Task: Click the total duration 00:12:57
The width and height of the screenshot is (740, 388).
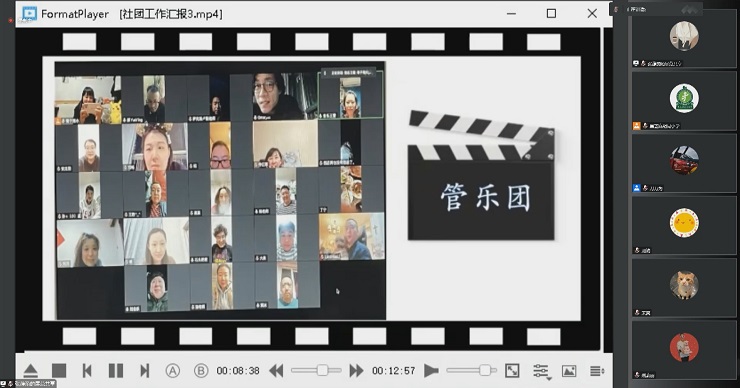Action: point(394,371)
